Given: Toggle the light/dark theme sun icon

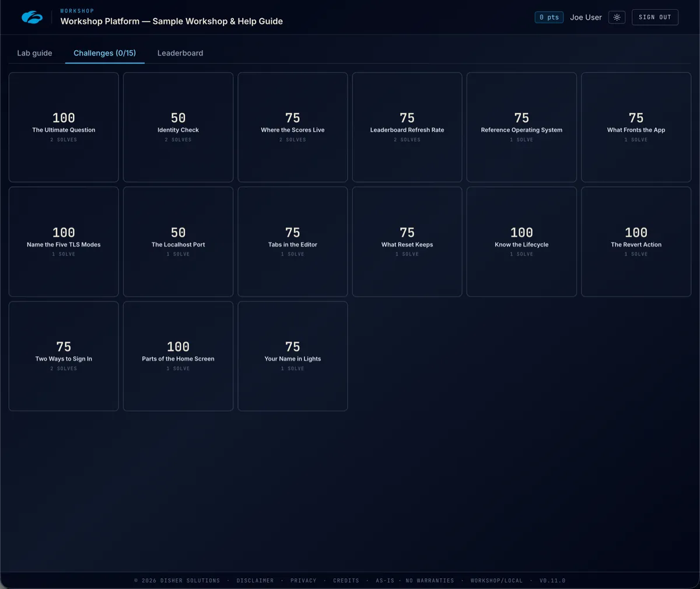Looking at the screenshot, I should (x=617, y=17).
